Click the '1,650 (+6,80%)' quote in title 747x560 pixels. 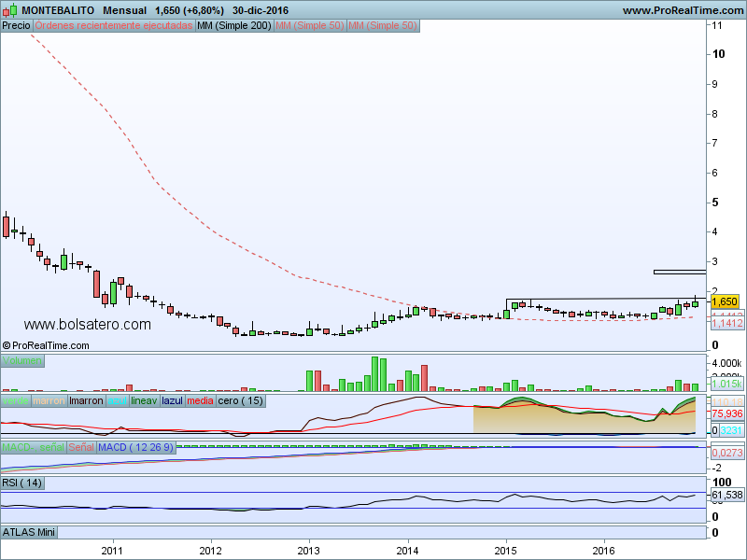click(190, 10)
